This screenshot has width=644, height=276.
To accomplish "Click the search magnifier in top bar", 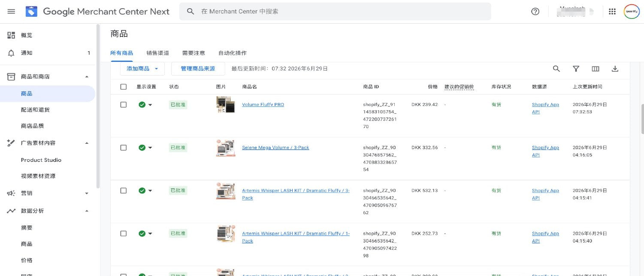I will pyautogui.click(x=190, y=12).
